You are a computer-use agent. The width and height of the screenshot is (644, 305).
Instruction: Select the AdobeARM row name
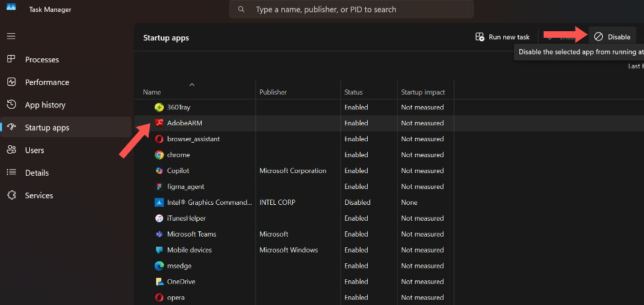tap(185, 123)
